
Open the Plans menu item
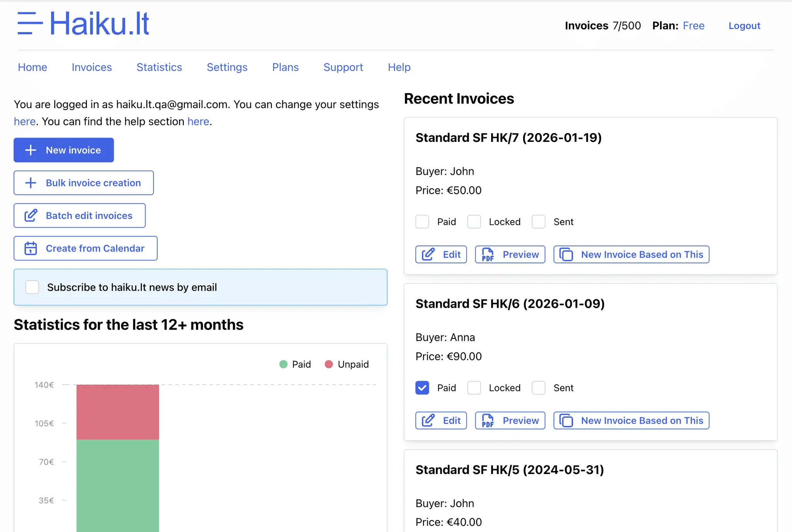pyautogui.click(x=285, y=67)
